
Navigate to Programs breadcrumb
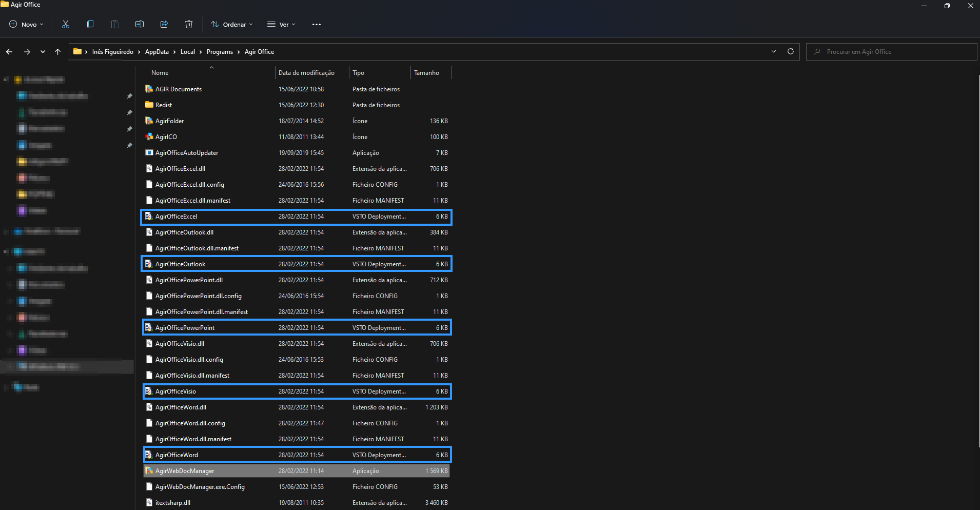pyautogui.click(x=220, y=52)
